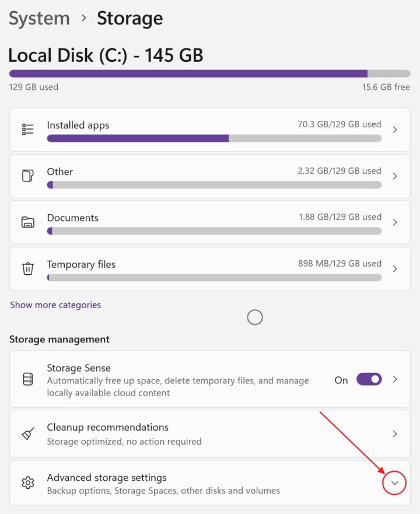Click the Local Disk usage bar
Screen dimensions: 420x514
210,73
